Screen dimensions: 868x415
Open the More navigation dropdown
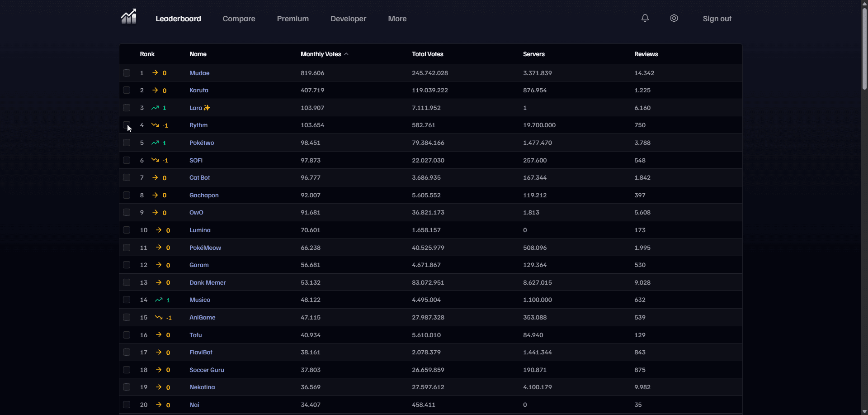[397, 19]
